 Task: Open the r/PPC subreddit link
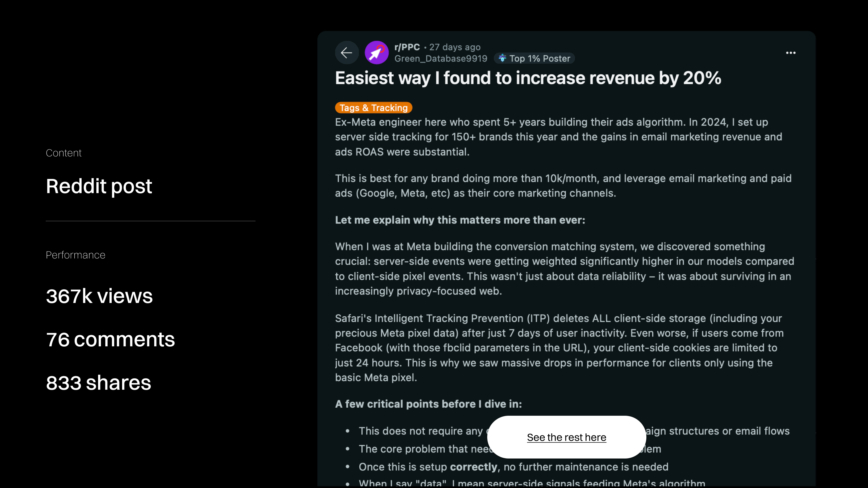407,47
